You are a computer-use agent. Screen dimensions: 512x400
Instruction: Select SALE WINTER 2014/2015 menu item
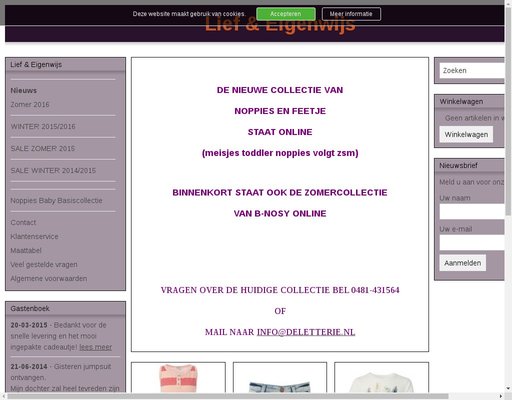(x=53, y=170)
